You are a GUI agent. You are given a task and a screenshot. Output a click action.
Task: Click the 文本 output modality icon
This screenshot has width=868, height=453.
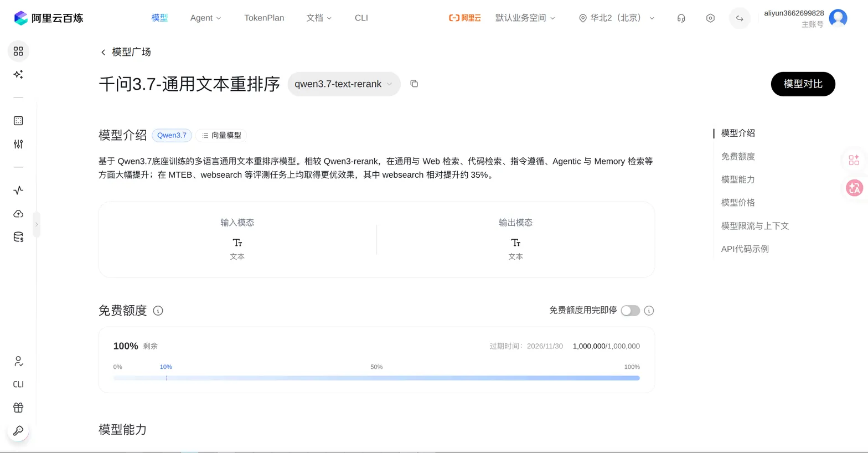click(x=515, y=243)
